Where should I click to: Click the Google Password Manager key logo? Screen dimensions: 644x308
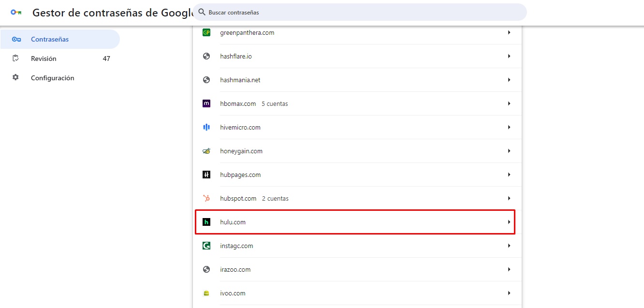(16, 13)
